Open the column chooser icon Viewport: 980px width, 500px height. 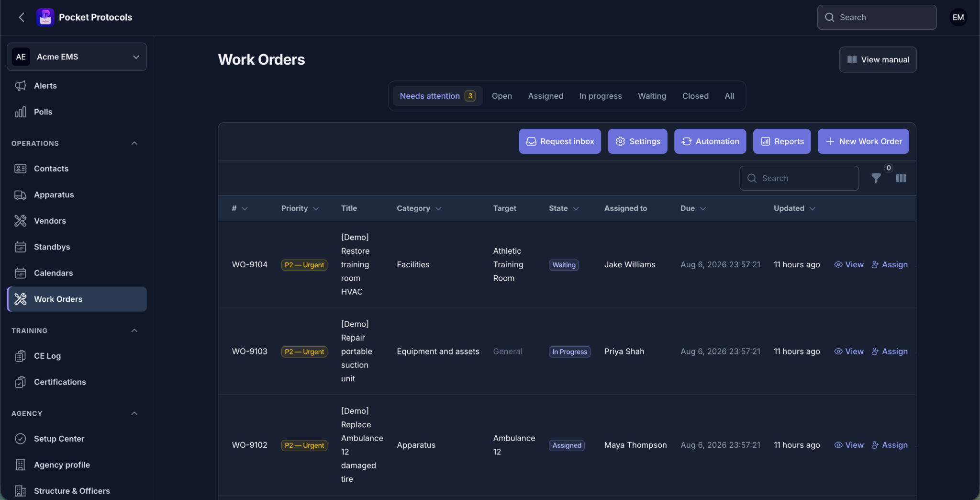click(901, 178)
